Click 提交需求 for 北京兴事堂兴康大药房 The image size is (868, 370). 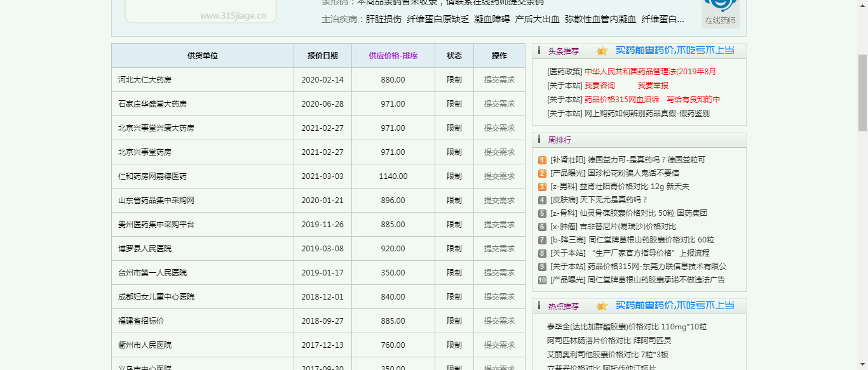[x=499, y=128]
